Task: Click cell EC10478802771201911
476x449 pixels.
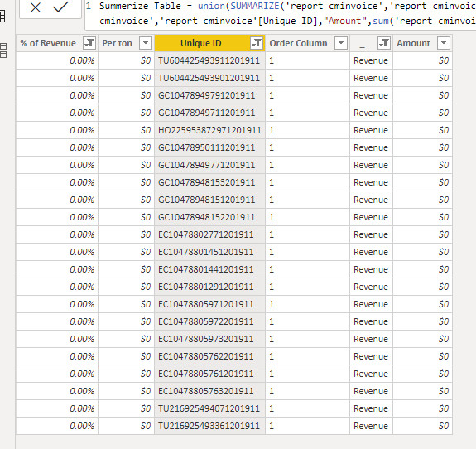Action: (209, 234)
